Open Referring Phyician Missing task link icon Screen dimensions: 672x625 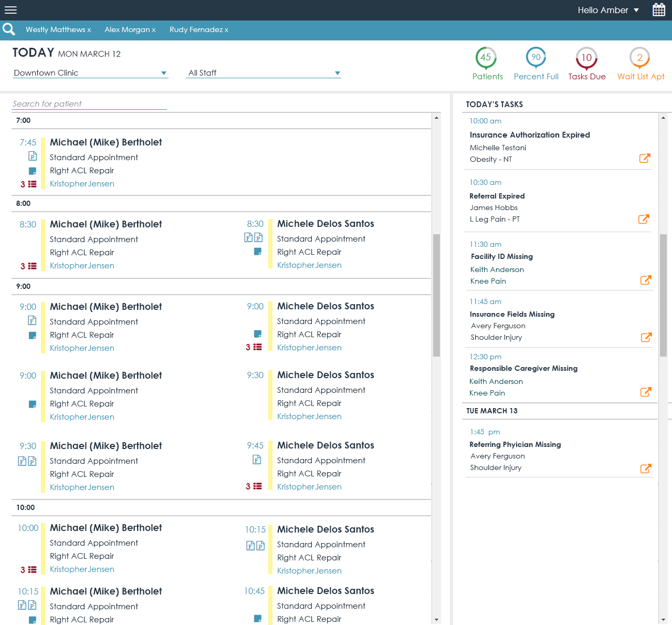tap(646, 468)
